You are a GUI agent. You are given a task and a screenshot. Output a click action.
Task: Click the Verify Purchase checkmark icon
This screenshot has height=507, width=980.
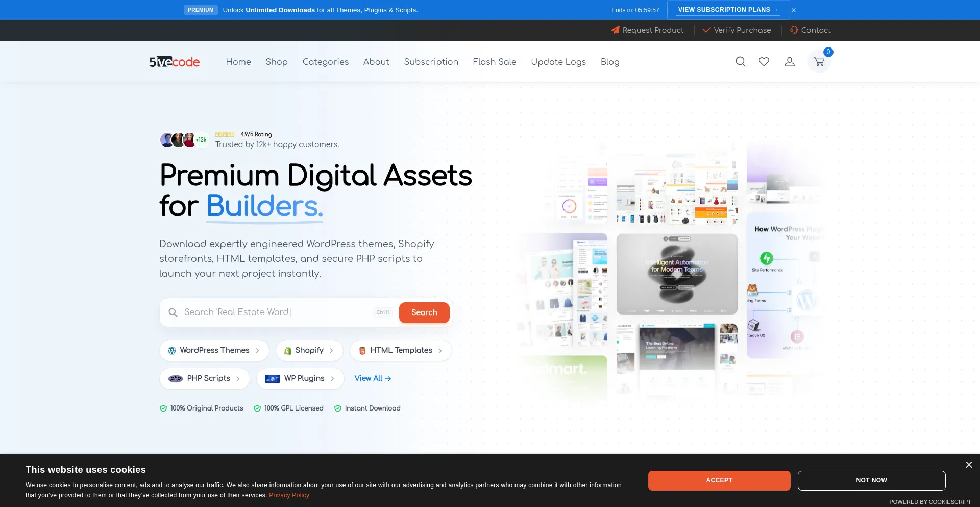pyautogui.click(x=707, y=30)
